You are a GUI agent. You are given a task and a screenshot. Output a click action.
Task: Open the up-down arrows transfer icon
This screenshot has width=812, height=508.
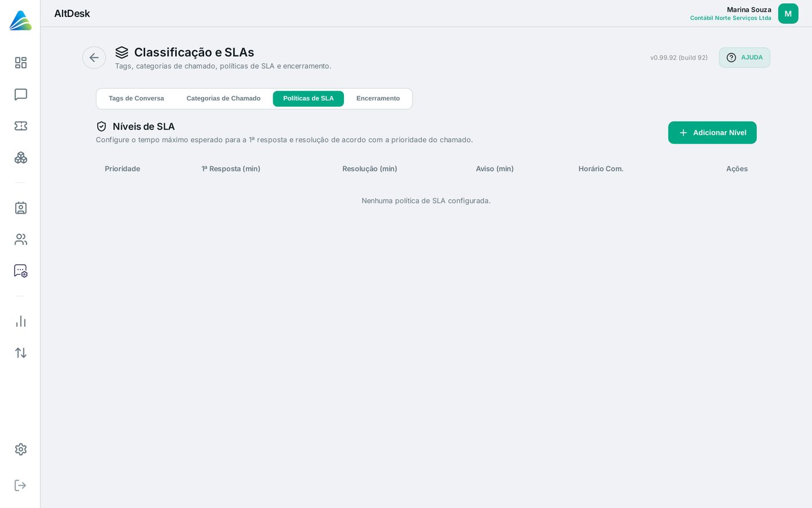(x=21, y=353)
